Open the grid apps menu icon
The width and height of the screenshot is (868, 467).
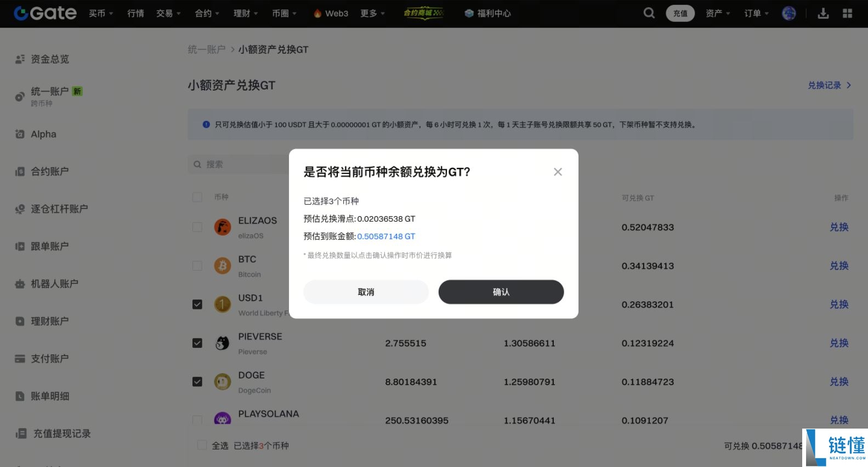tap(848, 13)
